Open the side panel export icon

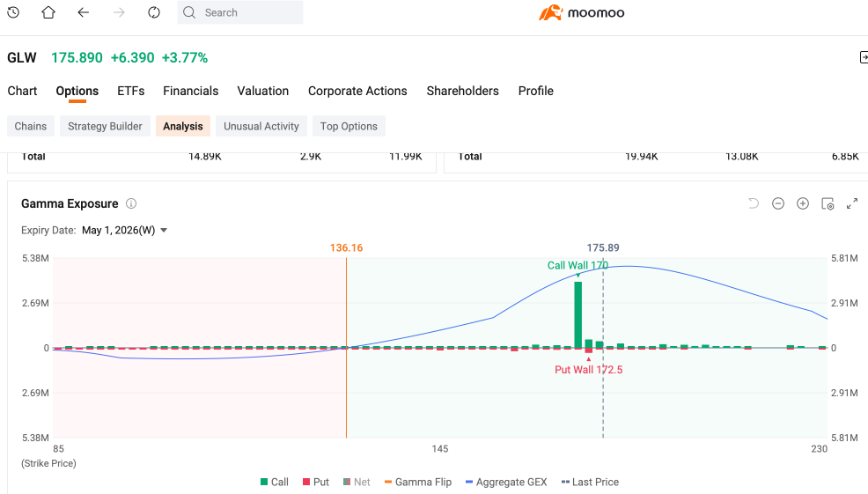click(863, 57)
